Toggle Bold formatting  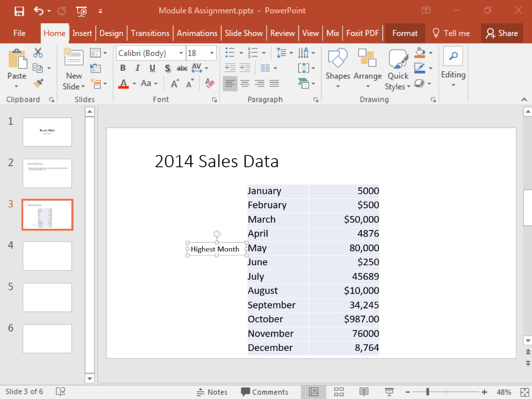coord(123,69)
